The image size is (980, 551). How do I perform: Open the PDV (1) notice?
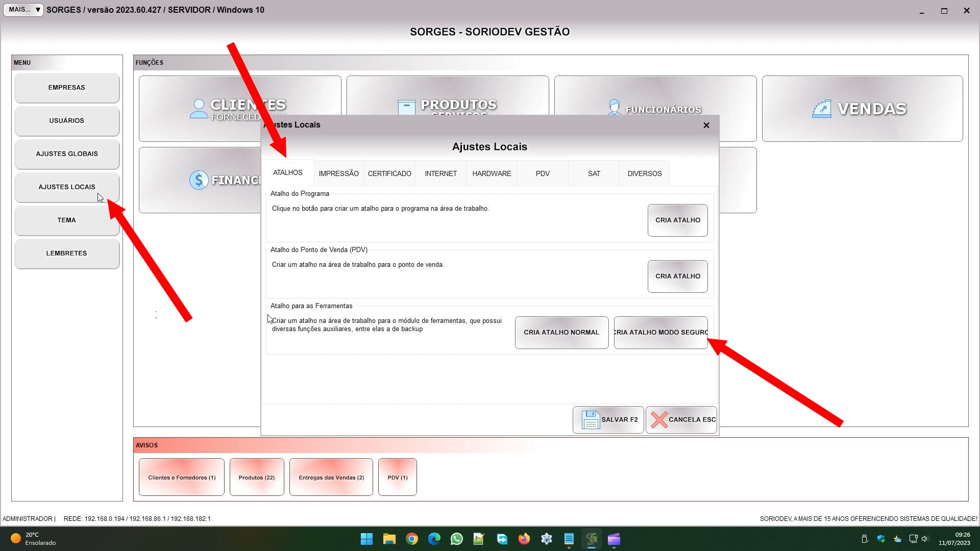tap(398, 478)
